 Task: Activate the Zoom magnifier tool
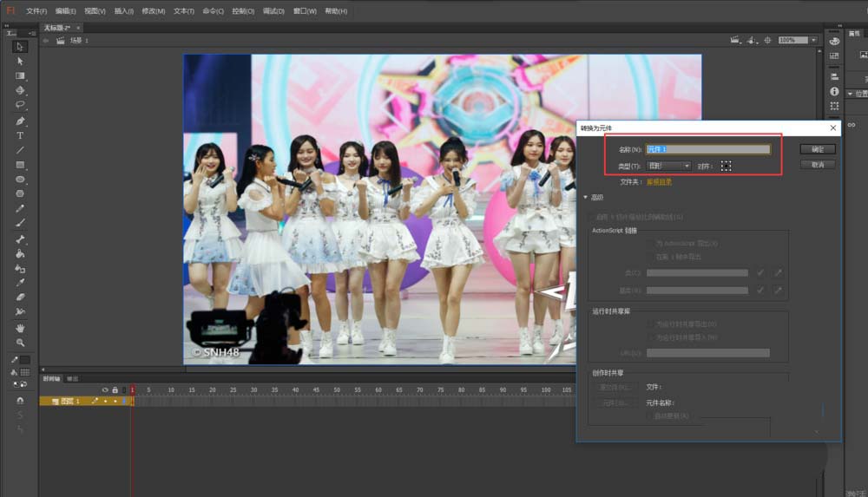click(20, 343)
